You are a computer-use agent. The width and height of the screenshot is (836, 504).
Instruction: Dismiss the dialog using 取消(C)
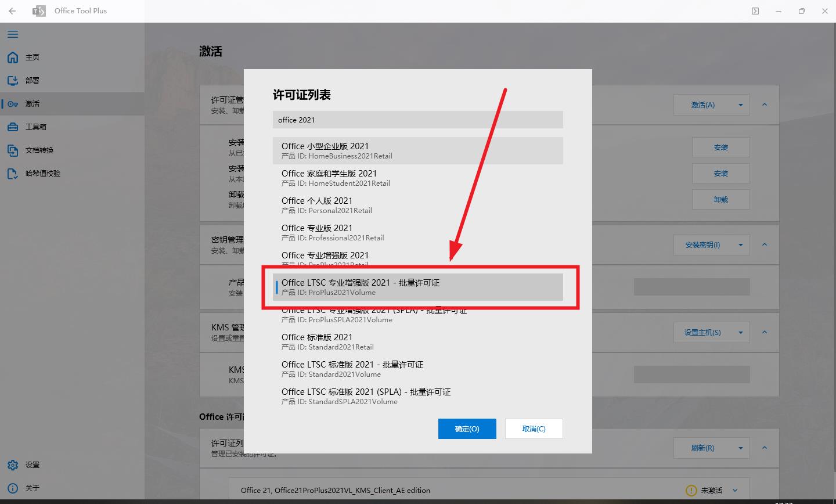[534, 429]
